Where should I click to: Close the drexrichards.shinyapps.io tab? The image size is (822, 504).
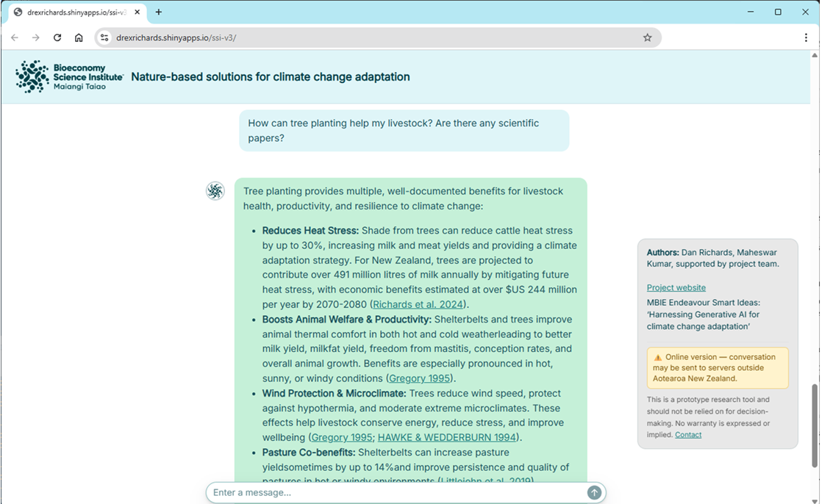pyautogui.click(x=137, y=12)
